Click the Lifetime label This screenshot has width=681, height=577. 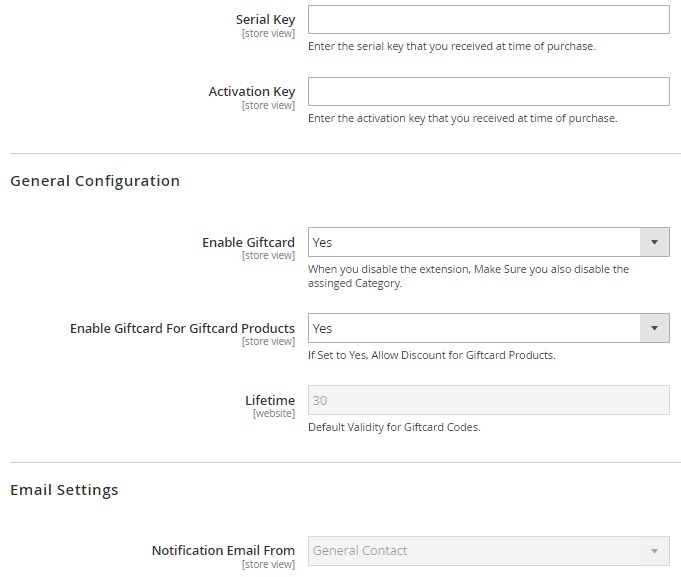click(x=270, y=400)
